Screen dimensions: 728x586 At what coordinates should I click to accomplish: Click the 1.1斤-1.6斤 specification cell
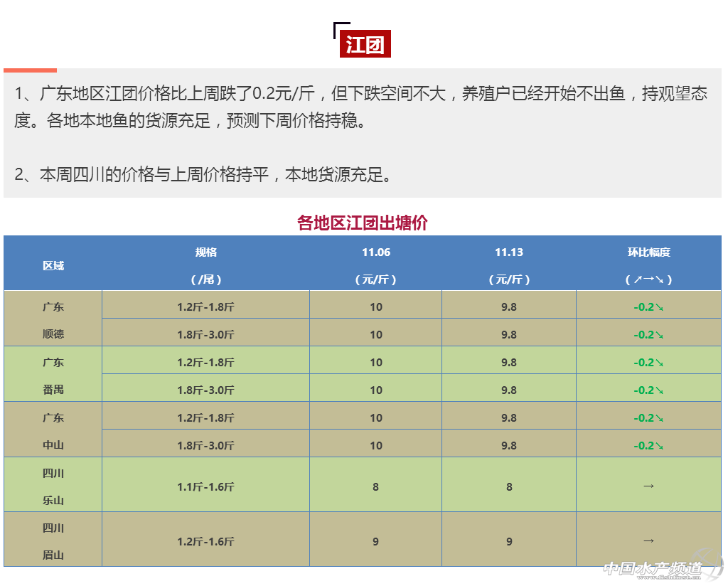[205, 486]
